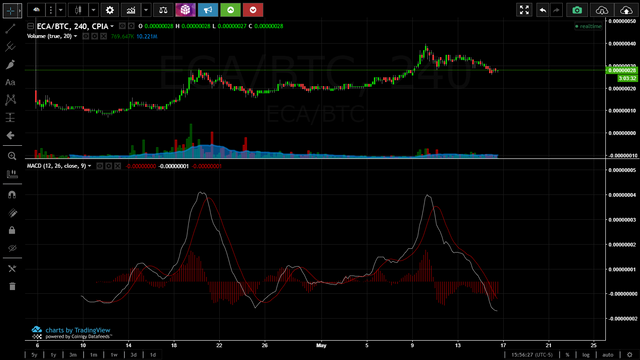
Task: Redo the chart action
Action: point(556,10)
